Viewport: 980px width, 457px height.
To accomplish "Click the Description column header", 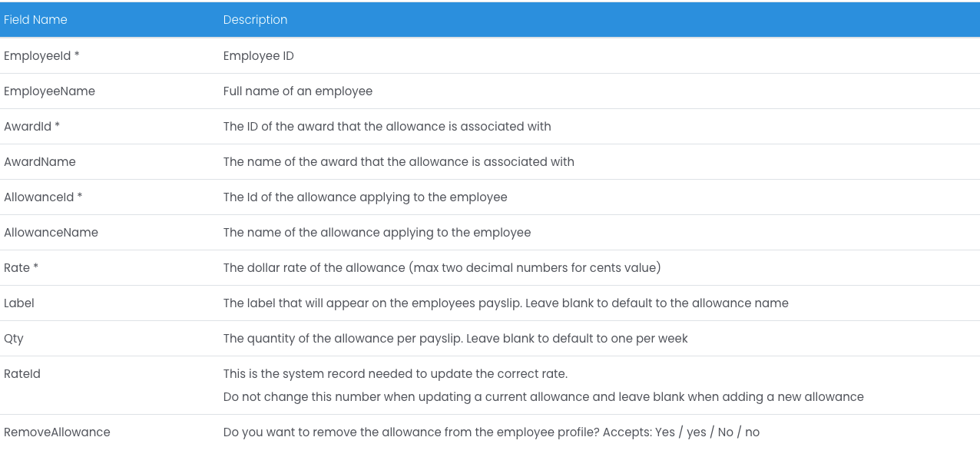I will tap(255, 20).
